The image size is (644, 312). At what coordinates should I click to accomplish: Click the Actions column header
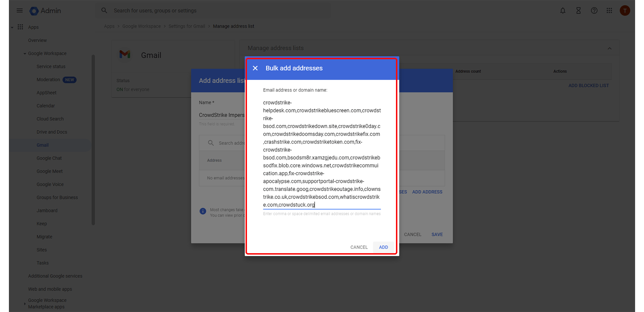click(560, 71)
